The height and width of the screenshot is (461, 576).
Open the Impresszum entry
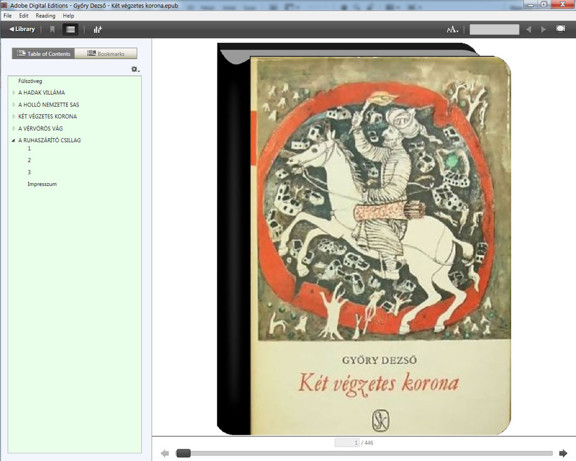pos(42,184)
